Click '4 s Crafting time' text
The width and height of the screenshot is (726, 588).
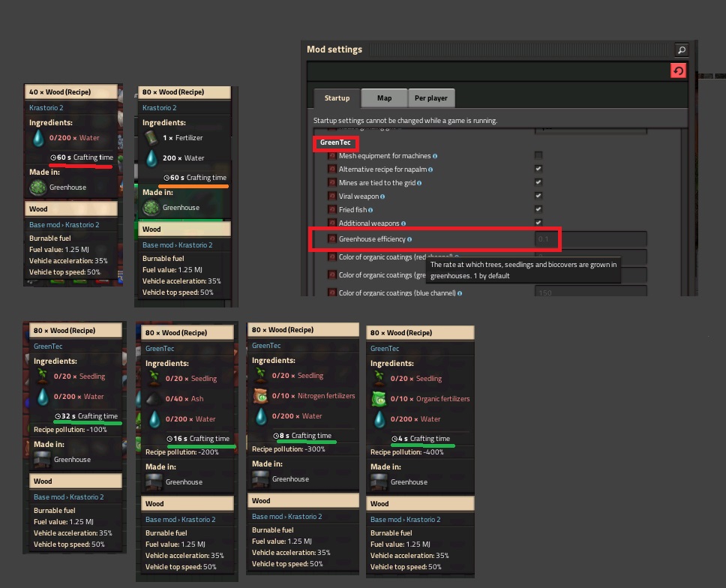[421, 439]
